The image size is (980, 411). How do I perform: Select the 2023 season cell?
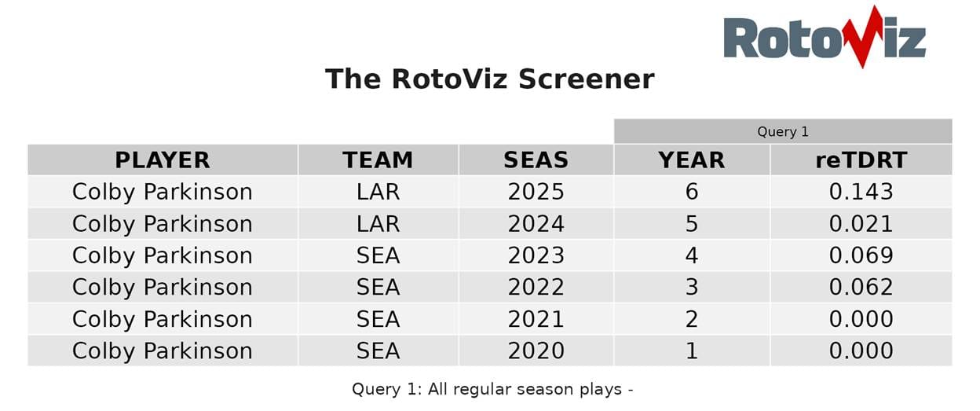point(536,255)
